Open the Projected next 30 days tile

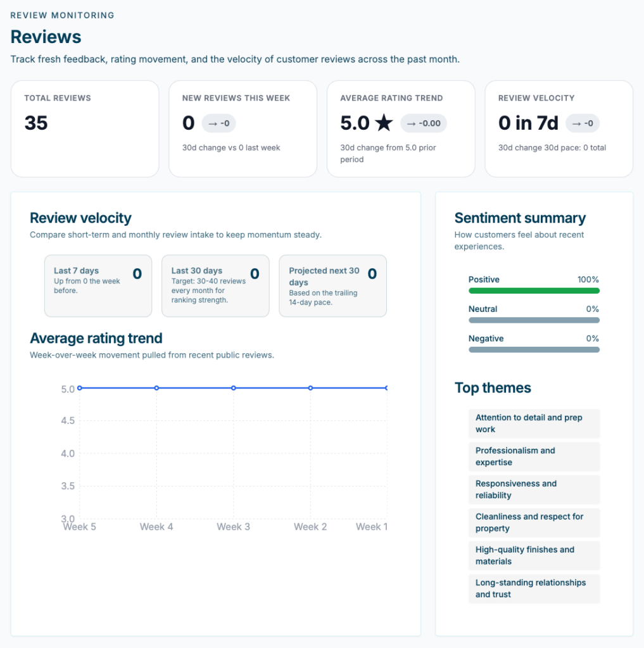[x=332, y=285]
